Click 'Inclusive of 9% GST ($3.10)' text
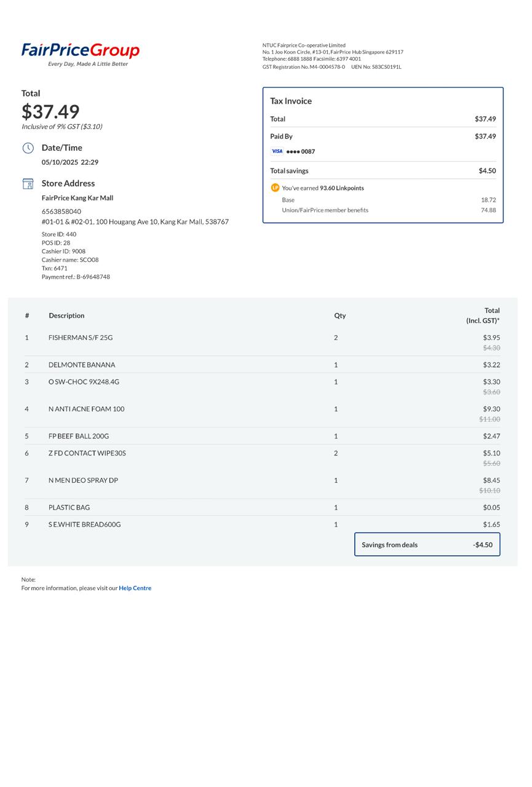Image resolution: width=532 pixels, height=787 pixels. click(62, 127)
